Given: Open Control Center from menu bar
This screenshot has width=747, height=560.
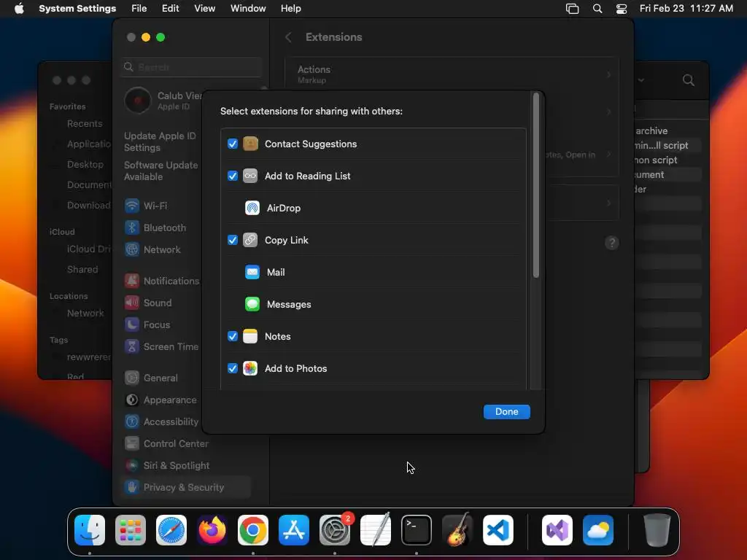Looking at the screenshot, I should click(x=622, y=9).
